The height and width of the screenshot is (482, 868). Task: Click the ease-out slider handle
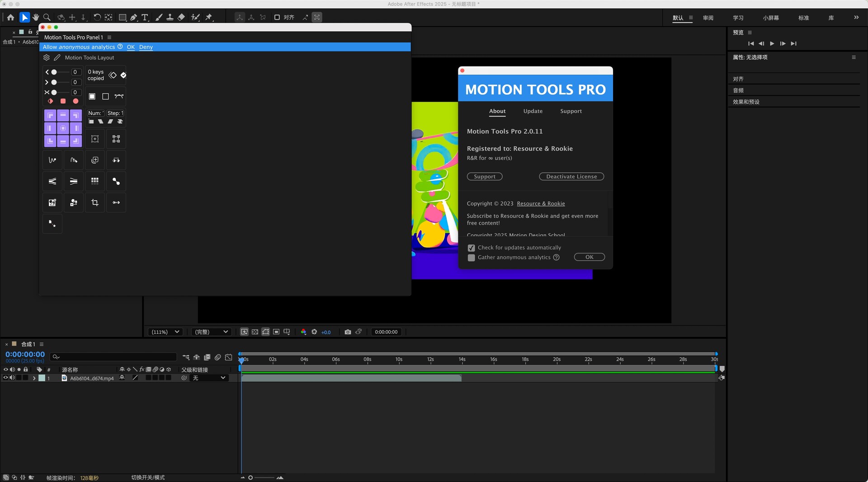pos(54,82)
